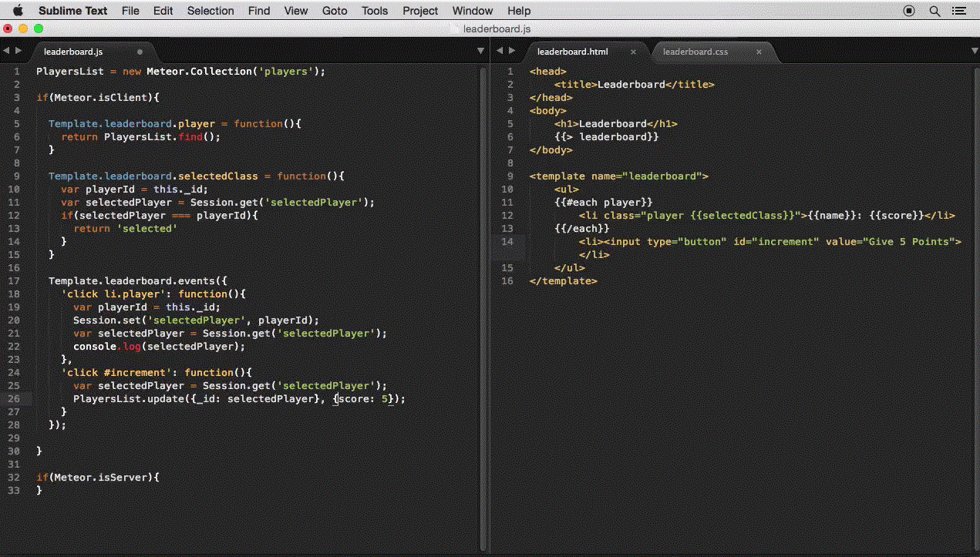
Task: Click line number 26 in left gutter
Action: tap(15, 398)
